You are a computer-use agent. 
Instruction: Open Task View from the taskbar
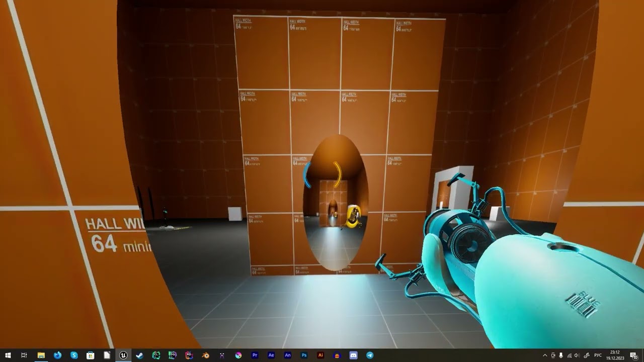(24, 355)
